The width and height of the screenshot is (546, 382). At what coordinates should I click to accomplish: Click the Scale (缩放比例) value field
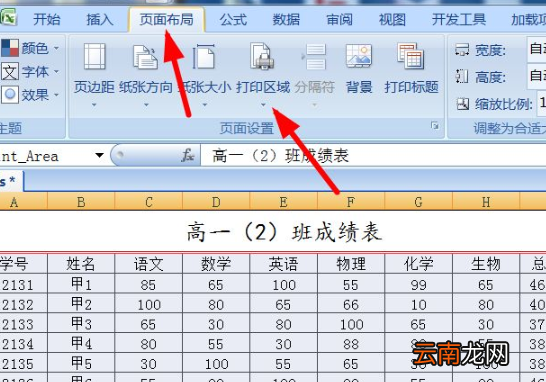pos(542,103)
